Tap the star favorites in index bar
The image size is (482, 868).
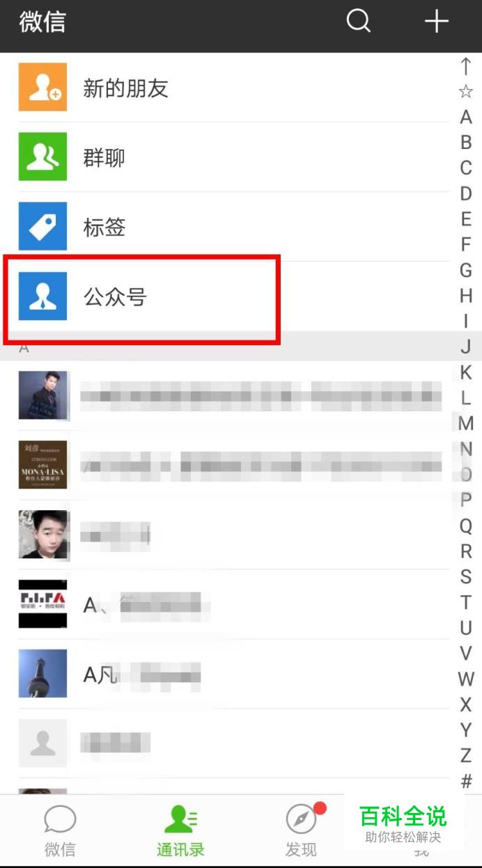coord(466,91)
